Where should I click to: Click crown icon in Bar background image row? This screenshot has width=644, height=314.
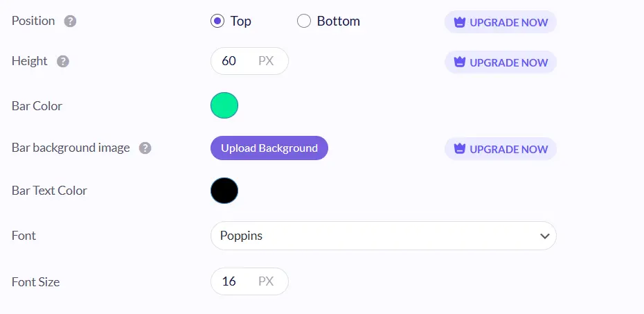click(x=459, y=149)
